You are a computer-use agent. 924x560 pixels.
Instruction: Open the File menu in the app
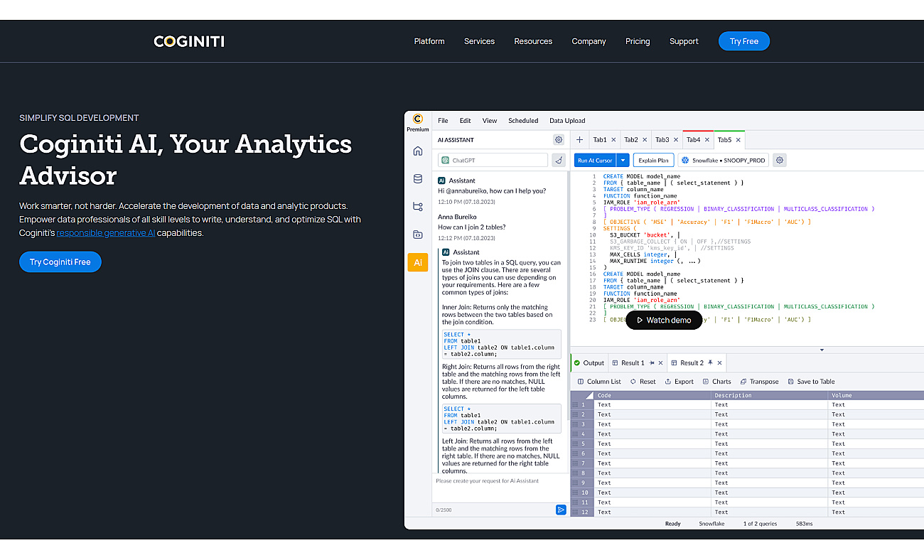pyautogui.click(x=443, y=121)
